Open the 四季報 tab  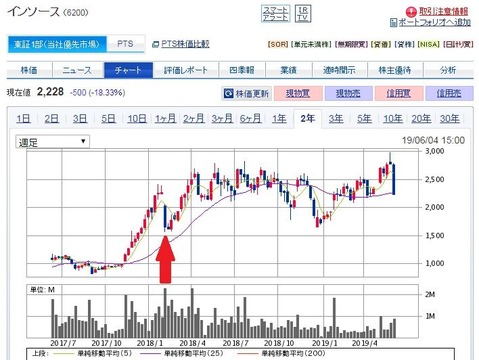click(242, 70)
